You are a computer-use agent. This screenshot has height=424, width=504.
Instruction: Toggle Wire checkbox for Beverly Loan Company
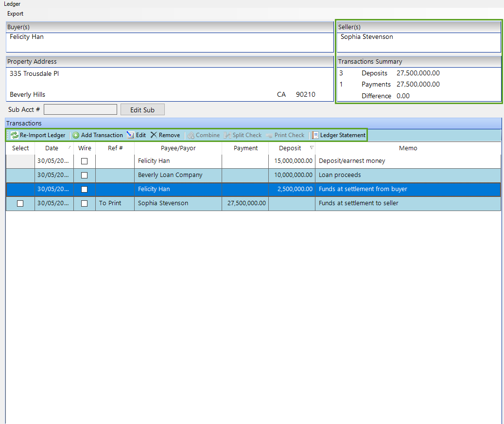[x=85, y=175]
